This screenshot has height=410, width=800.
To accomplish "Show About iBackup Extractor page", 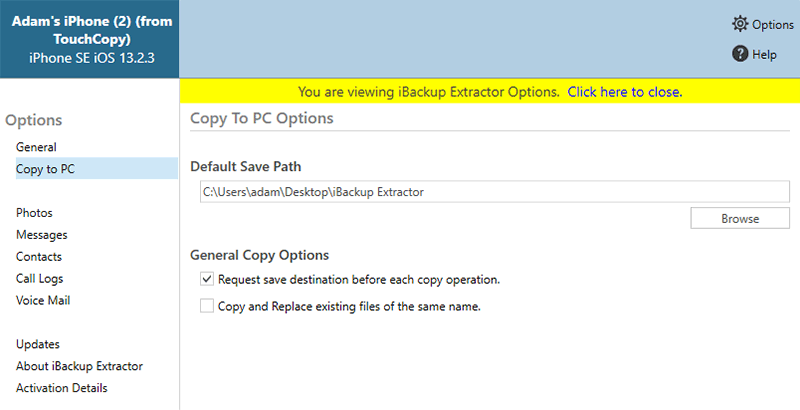I will tap(80, 366).
